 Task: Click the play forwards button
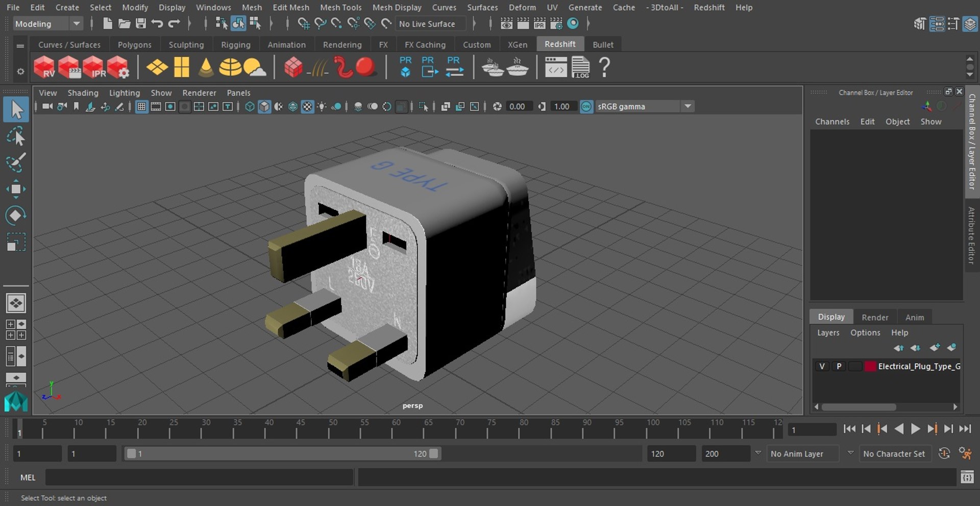916,429
